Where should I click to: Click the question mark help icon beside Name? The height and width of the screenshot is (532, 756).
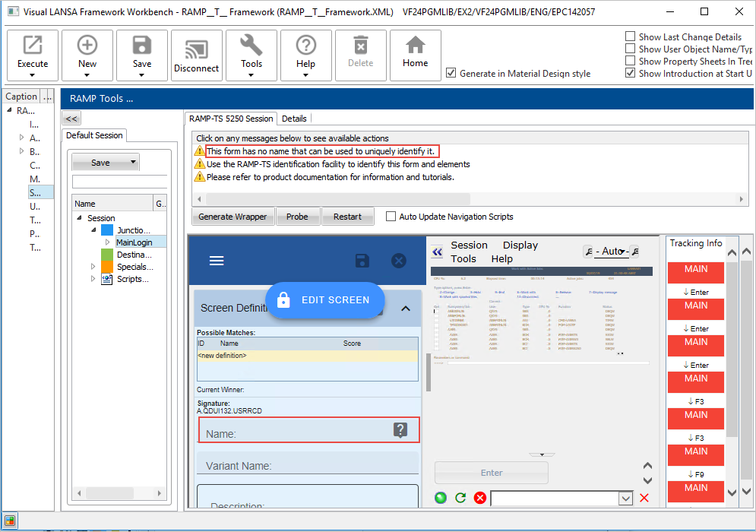400,430
